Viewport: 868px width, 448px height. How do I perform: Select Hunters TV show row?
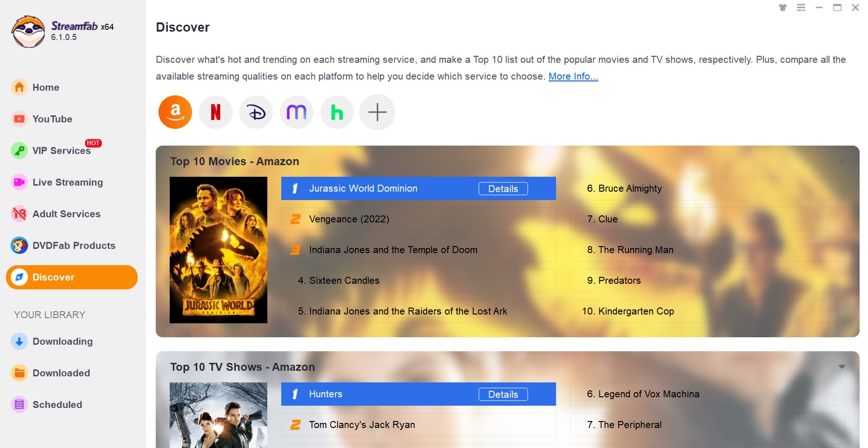(x=418, y=394)
